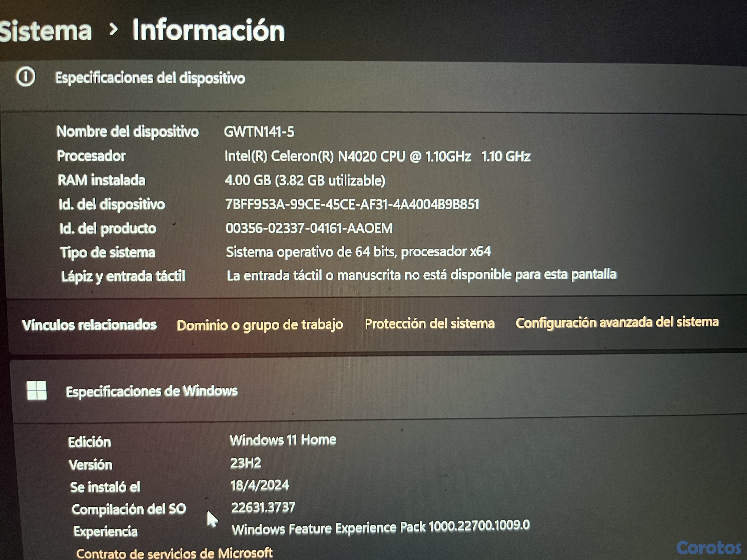This screenshot has height=560, width=747.
Task: Open Protección del sistema link
Action: pos(429,323)
